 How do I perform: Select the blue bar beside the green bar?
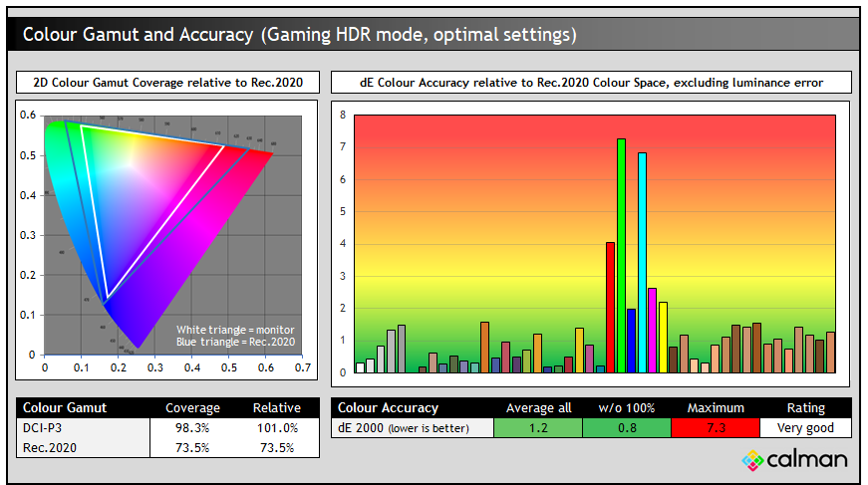tap(631, 341)
